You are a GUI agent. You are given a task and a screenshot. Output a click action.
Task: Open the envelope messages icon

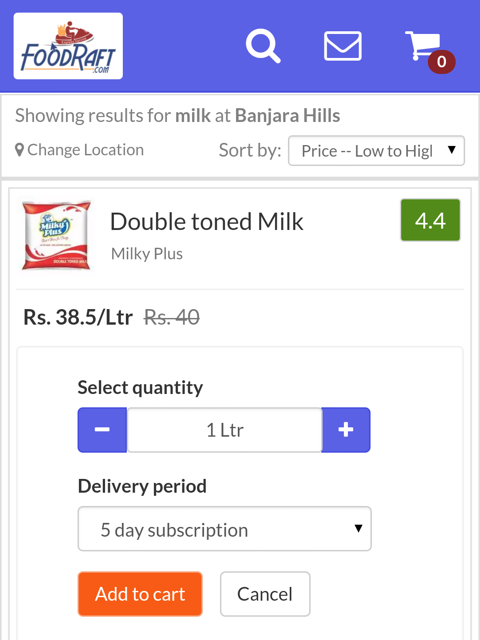click(x=342, y=46)
